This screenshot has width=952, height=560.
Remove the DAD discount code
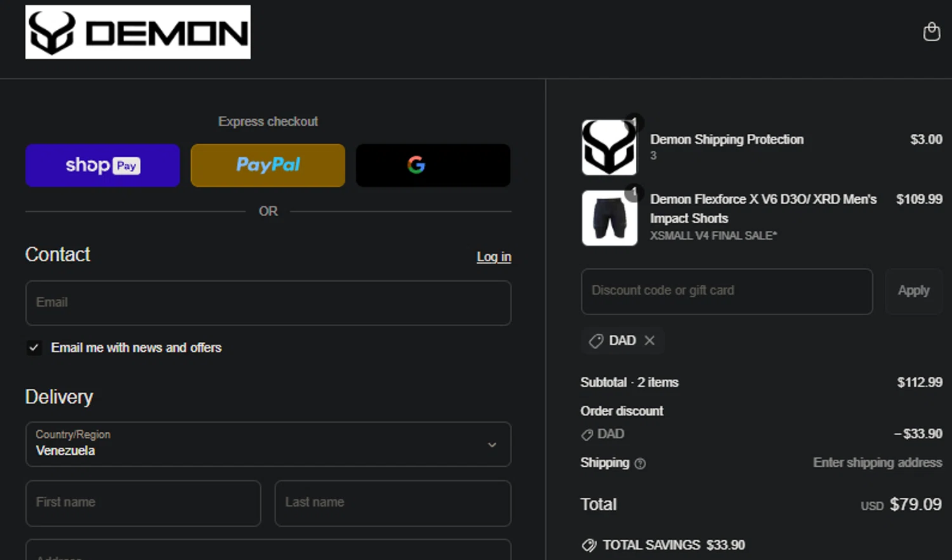[x=649, y=341]
